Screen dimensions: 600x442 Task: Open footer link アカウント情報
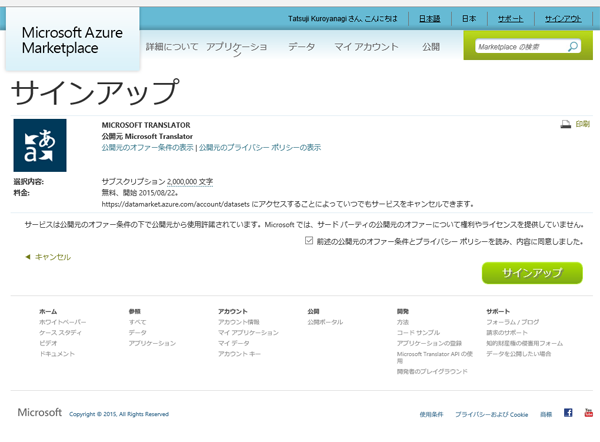pyautogui.click(x=239, y=322)
